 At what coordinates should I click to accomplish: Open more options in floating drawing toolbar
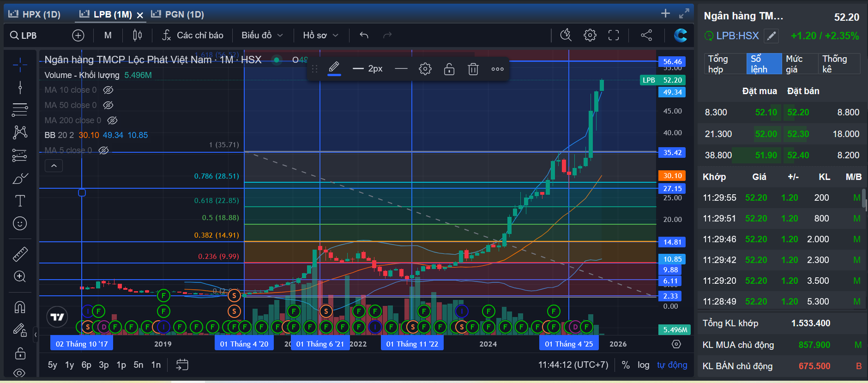497,69
